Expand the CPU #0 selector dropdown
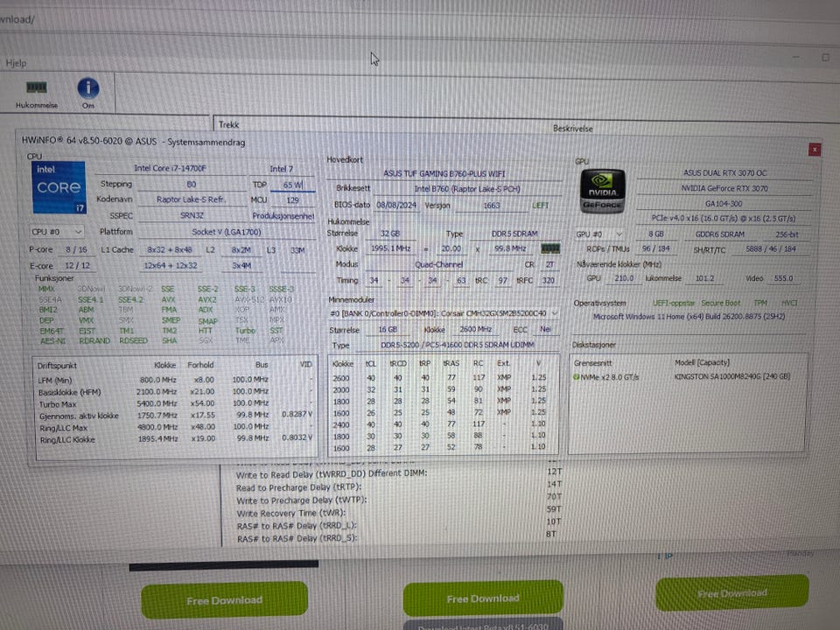 tap(56, 232)
